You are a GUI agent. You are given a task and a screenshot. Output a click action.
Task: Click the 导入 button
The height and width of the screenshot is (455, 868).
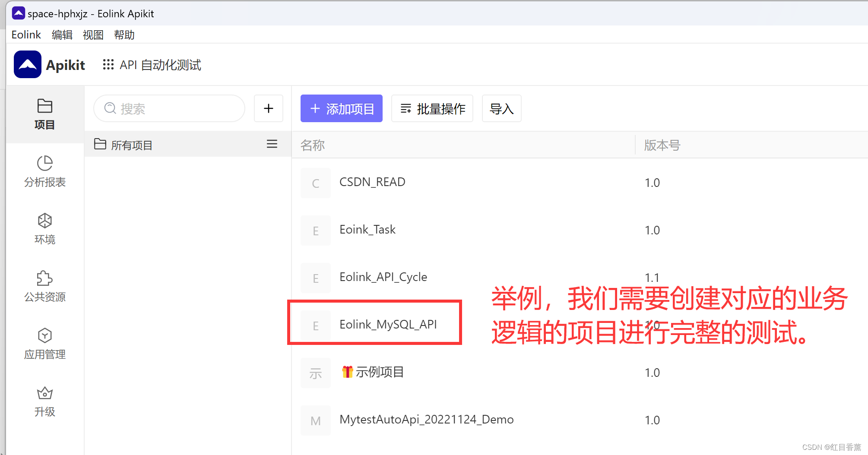[x=501, y=108]
